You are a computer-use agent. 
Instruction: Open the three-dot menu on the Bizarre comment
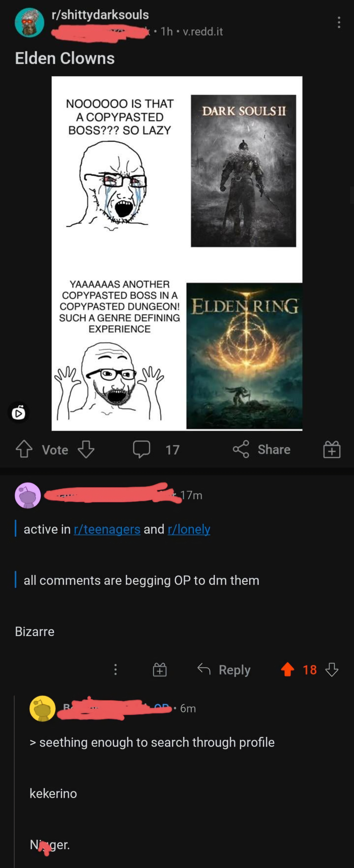click(x=115, y=670)
